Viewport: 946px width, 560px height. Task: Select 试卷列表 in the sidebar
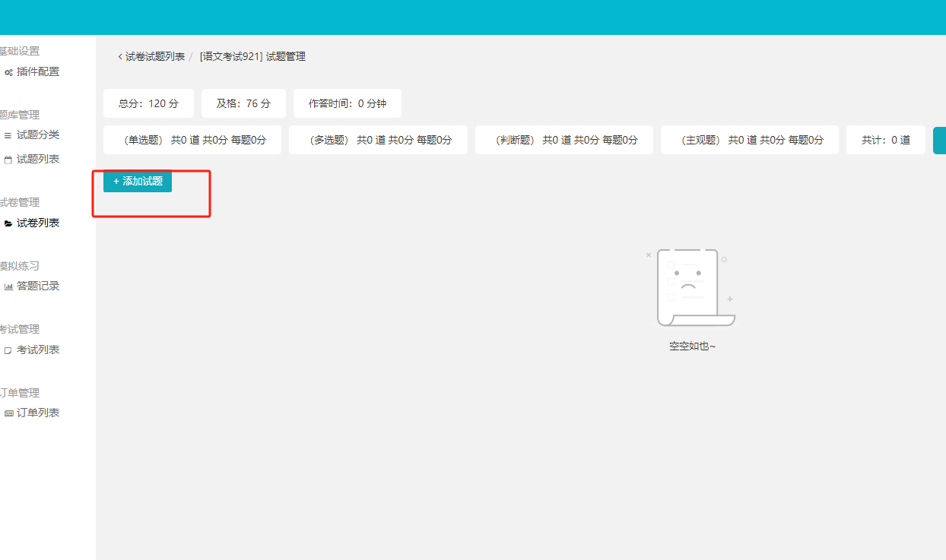tap(38, 223)
